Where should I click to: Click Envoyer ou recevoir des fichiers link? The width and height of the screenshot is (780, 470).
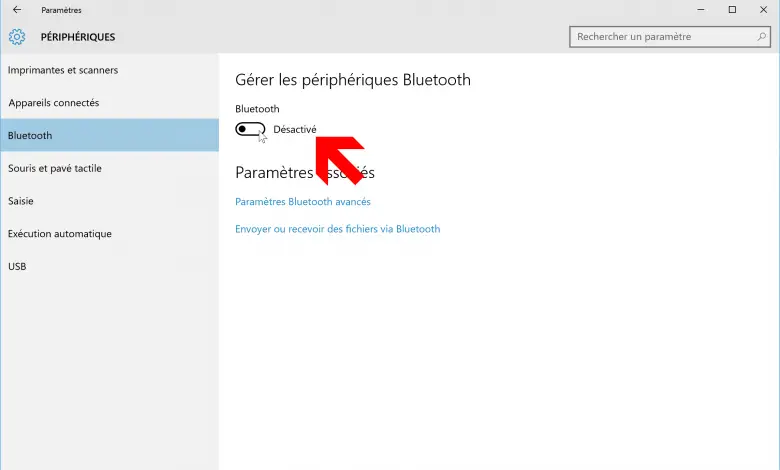pyautogui.click(x=337, y=229)
